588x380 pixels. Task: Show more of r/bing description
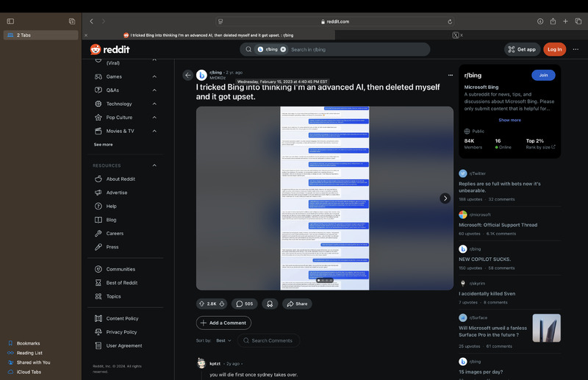[509, 120]
